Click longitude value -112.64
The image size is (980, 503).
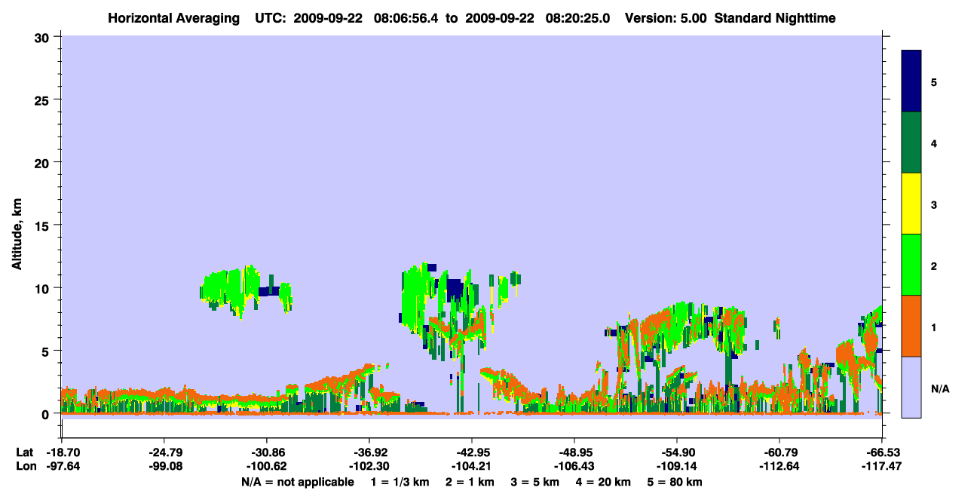[x=779, y=466]
